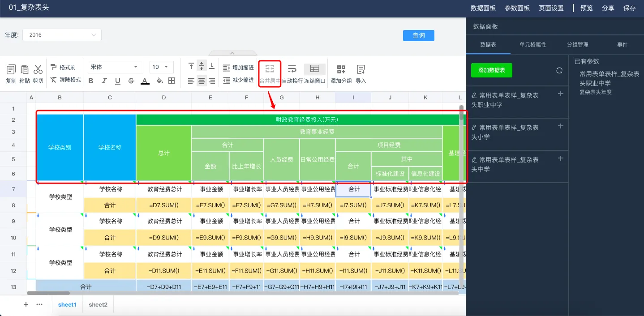Align text to top
644x316 pixels.
coord(191,66)
